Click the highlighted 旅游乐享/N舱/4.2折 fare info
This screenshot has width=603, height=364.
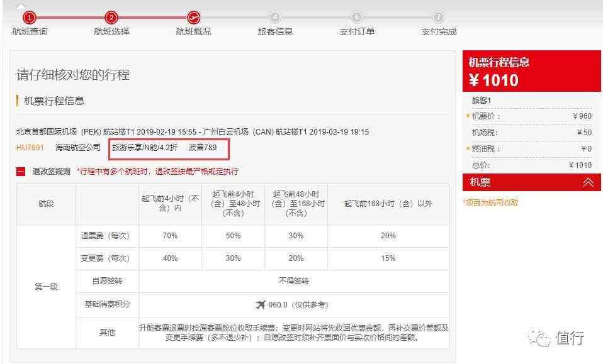pyautogui.click(x=144, y=149)
